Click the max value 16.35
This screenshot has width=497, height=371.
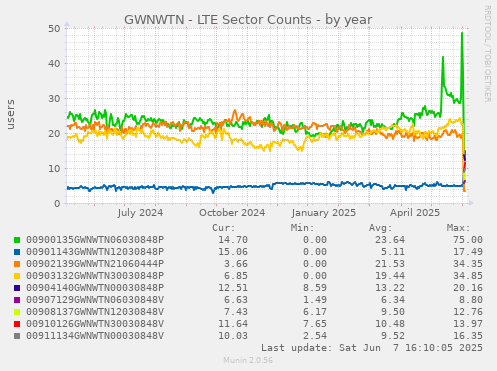(x=468, y=336)
